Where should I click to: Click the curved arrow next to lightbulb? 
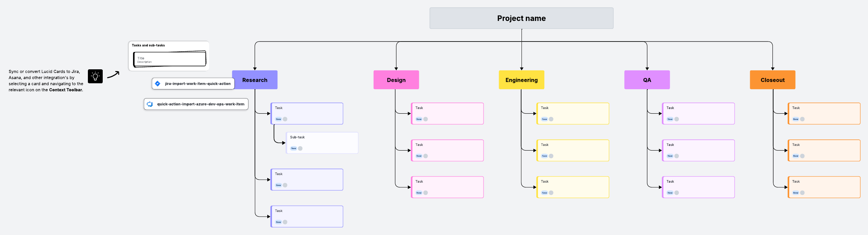[113, 75]
